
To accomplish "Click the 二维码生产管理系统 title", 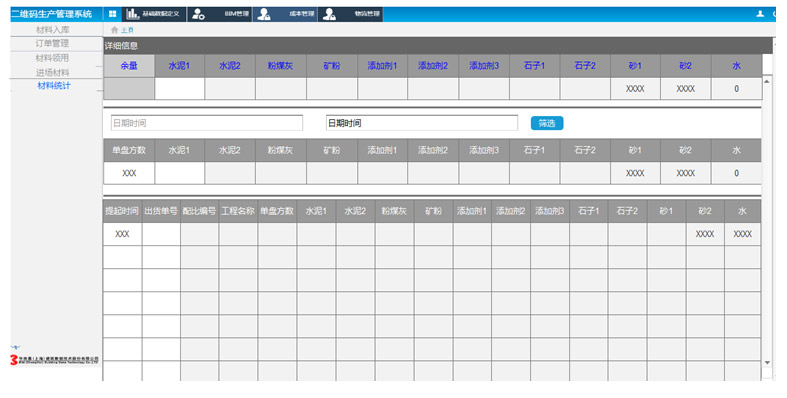I will 52,14.
